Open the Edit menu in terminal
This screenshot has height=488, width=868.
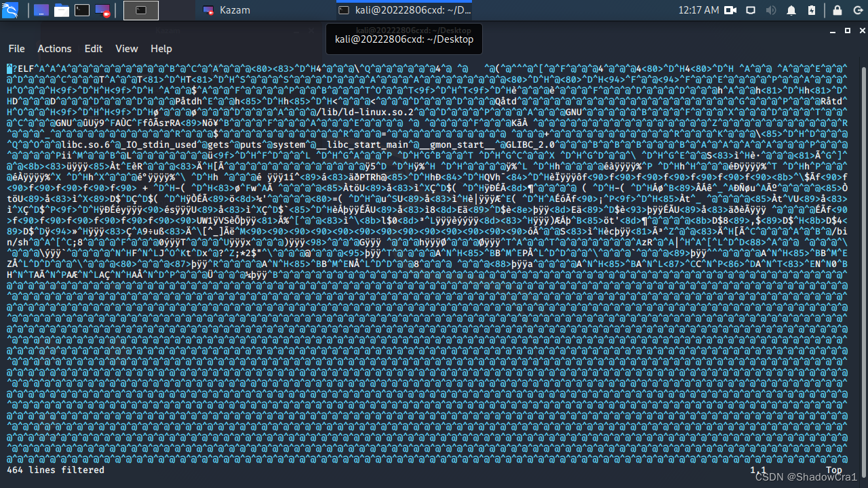click(x=94, y=48)
